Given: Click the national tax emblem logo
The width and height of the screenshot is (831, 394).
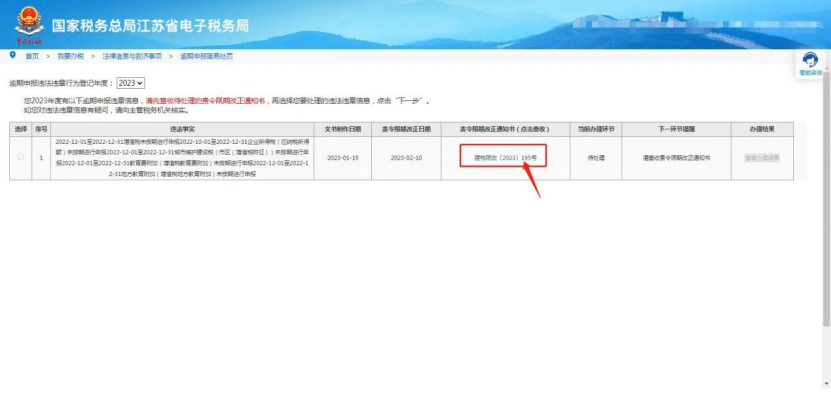Looking at the screenshot, I should point(29,25).
